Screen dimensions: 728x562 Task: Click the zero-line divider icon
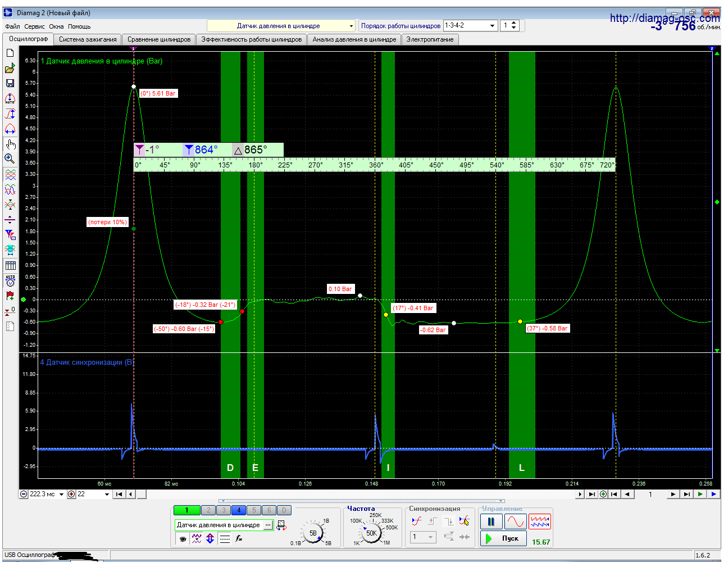[10, 220]
